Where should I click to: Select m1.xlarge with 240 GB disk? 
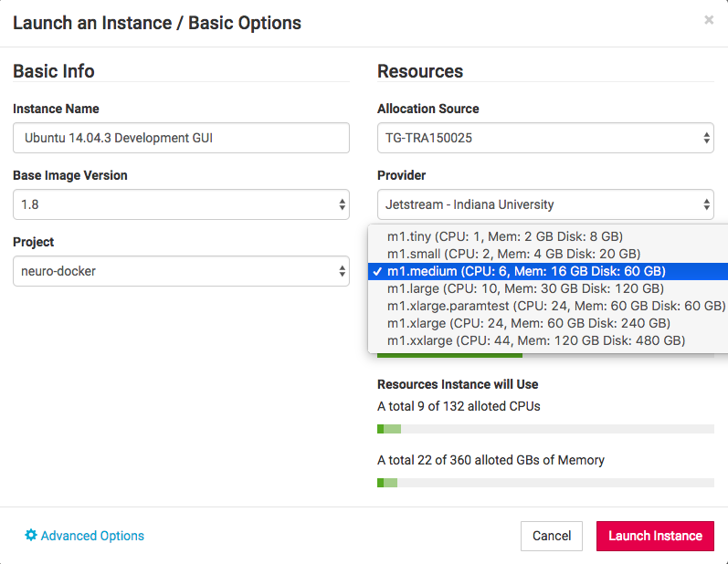(x=528, y=323)
